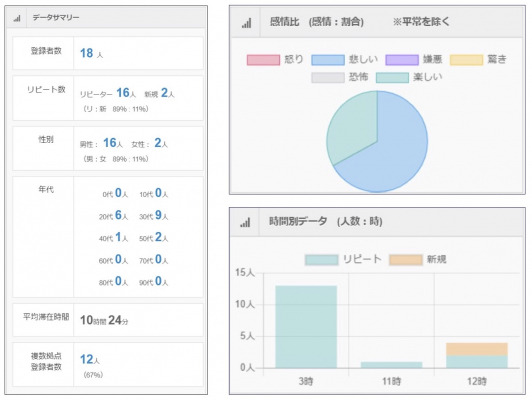This screenshot has width=532, height=400.
Task: Toggle the 悲しい legend item
Action: [x=344, y=60]
